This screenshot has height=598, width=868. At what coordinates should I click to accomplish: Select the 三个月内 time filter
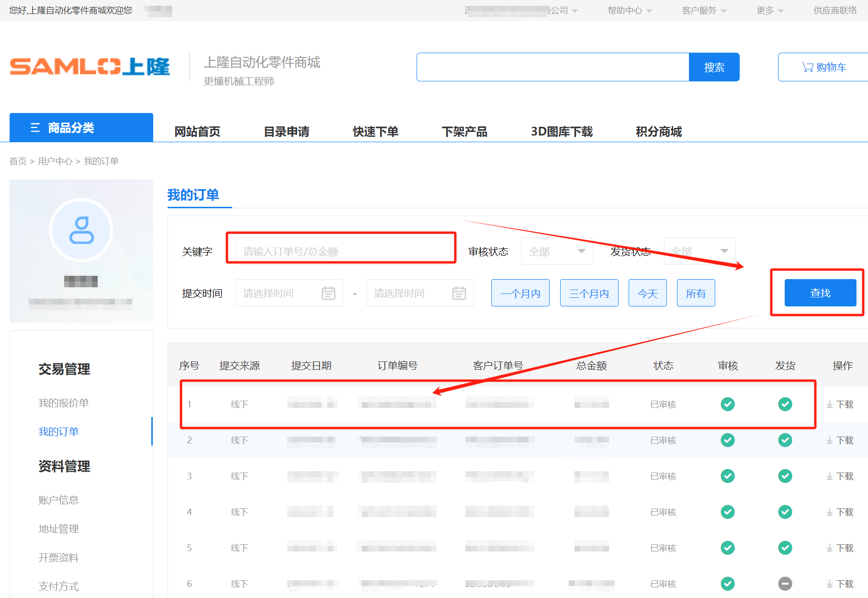tap(589, 293)
